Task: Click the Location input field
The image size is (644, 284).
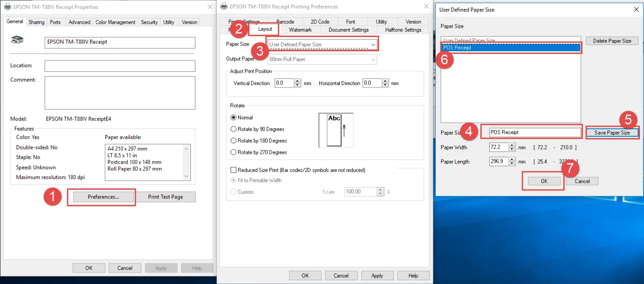Action: click(x=120, y=66)
